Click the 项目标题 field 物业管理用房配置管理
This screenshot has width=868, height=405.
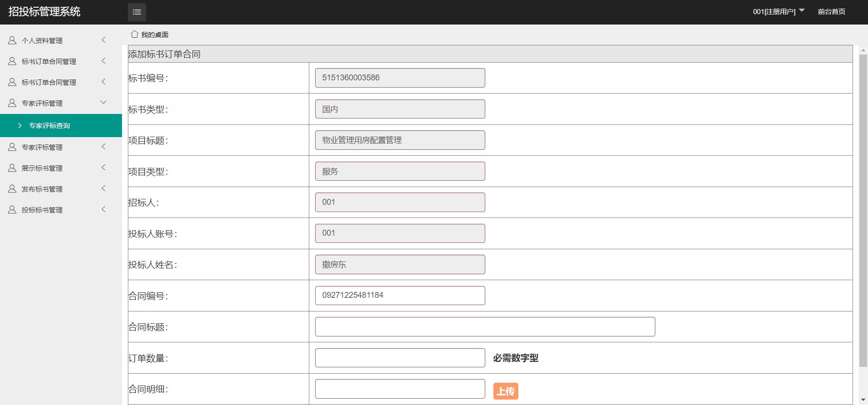click(400, 140)
